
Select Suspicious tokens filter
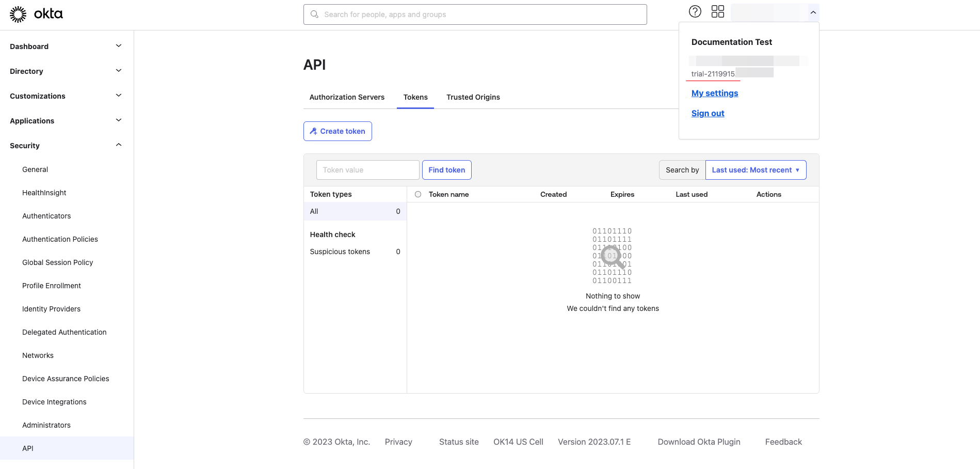point(355,252)
